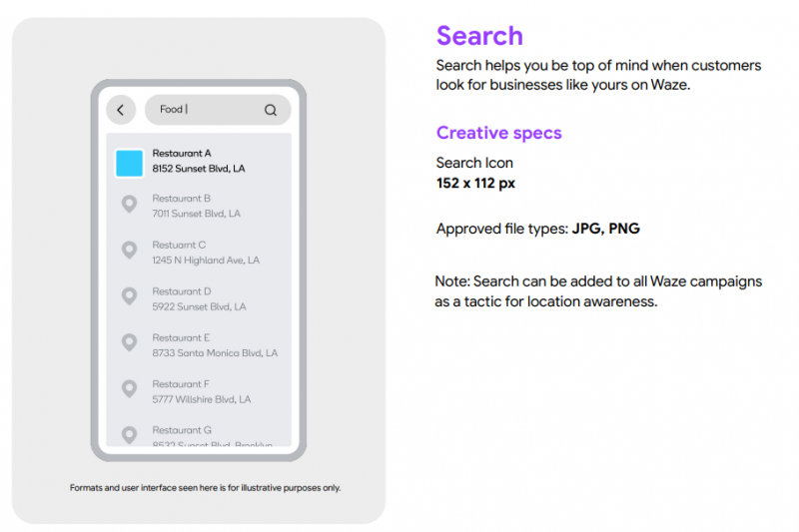This screenshot has width=799, height=532.
Task: Open the 5922 Sunset Blvd address
Action: [199, 306]
